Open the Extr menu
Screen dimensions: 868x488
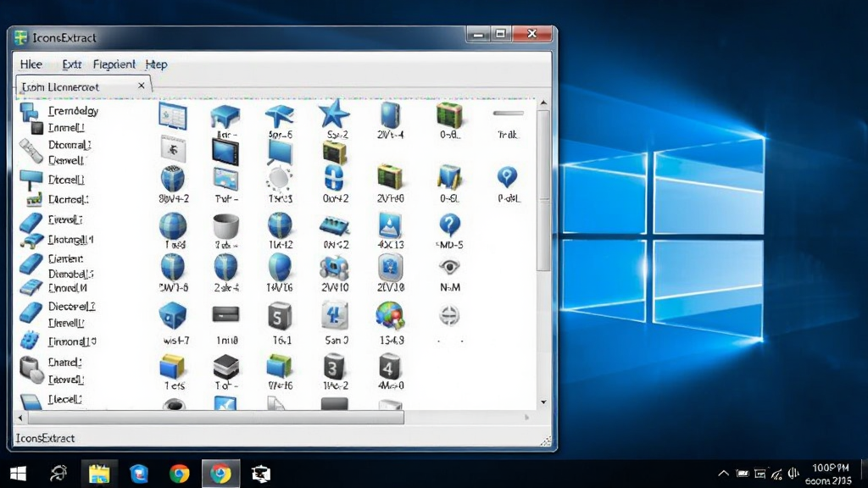72,64
